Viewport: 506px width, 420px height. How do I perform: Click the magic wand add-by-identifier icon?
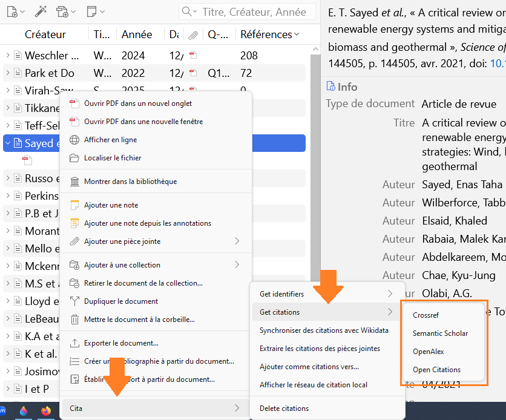(40, 11)
